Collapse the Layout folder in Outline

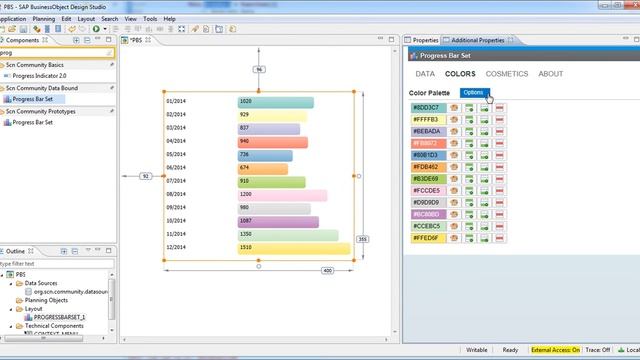[x=11, y=309]
